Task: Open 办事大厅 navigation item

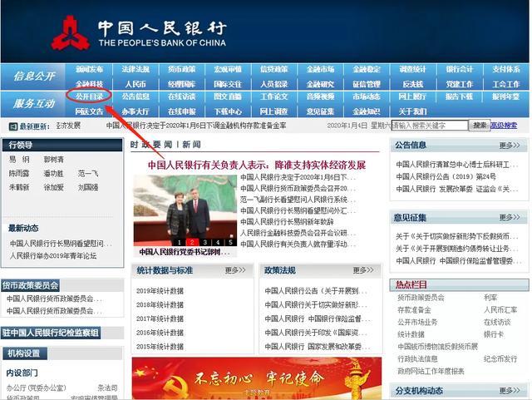Action: click(x=135, y=111)
